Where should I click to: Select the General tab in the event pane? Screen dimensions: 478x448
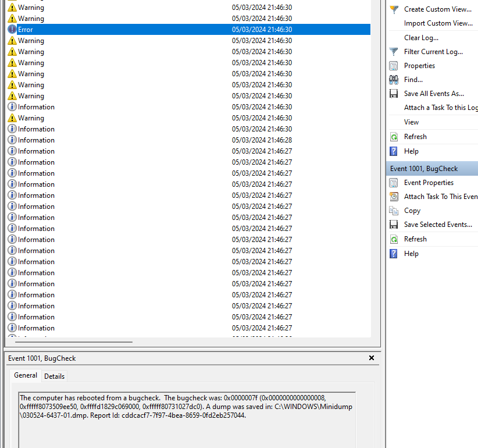(26, 376)
